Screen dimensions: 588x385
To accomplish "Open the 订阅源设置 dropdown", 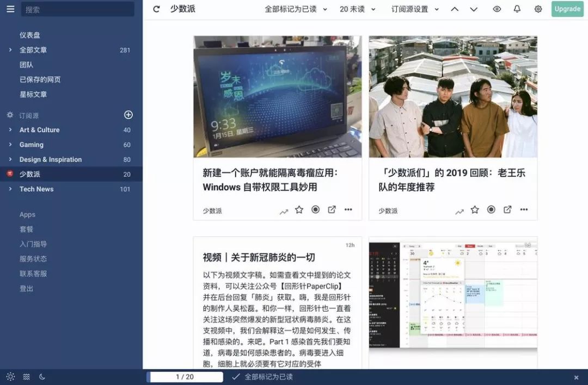I will pos(415,9).
